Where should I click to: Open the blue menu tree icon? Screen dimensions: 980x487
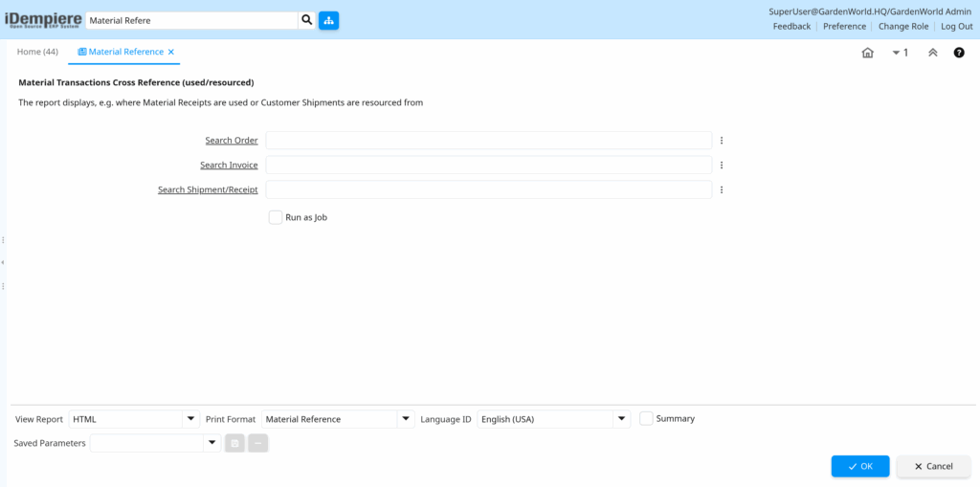pyautogui.click(x=328, y=20)
